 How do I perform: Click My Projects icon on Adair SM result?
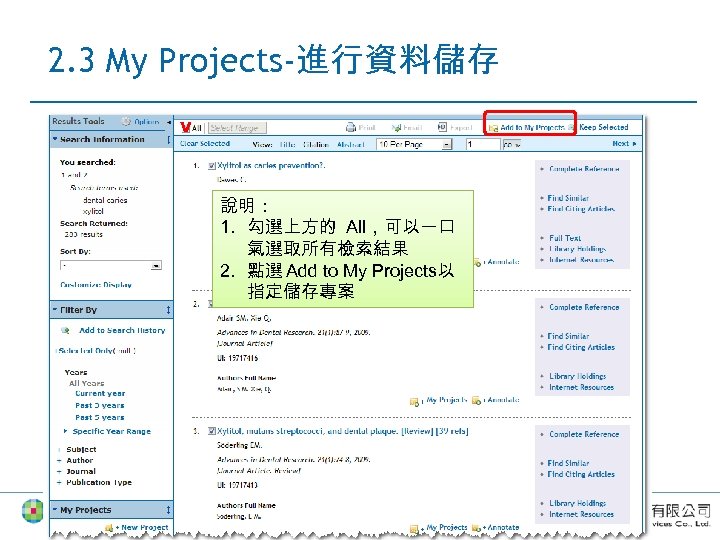coord(415,401)
